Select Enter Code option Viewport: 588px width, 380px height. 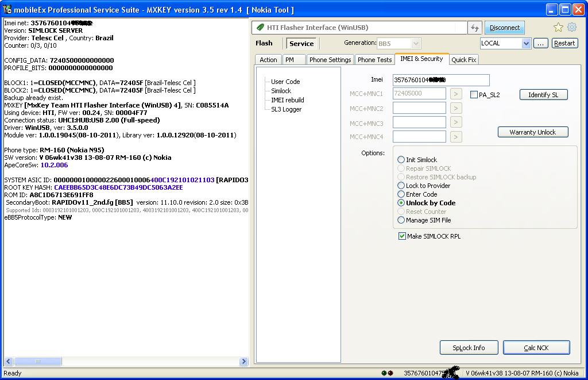401,194
